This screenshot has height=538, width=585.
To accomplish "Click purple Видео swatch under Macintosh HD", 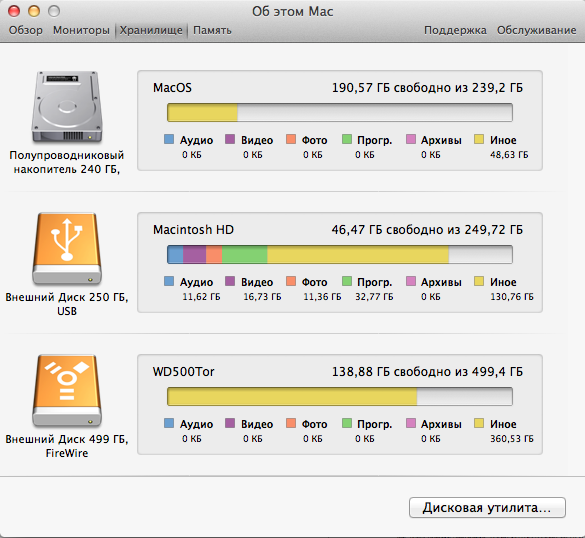I will pos(230,281).
